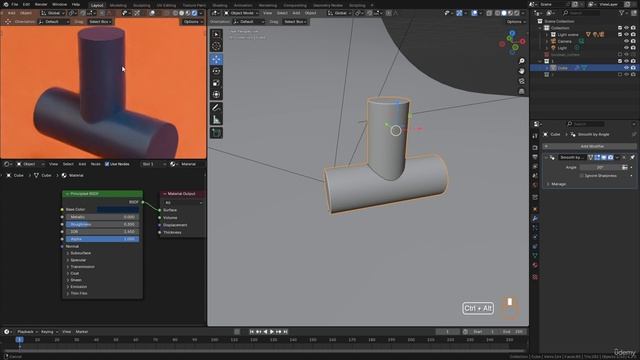Viewport: 640px width, 360px height.
Task: Open the Modifiers wrench properties tab
Action: point(535,218)
